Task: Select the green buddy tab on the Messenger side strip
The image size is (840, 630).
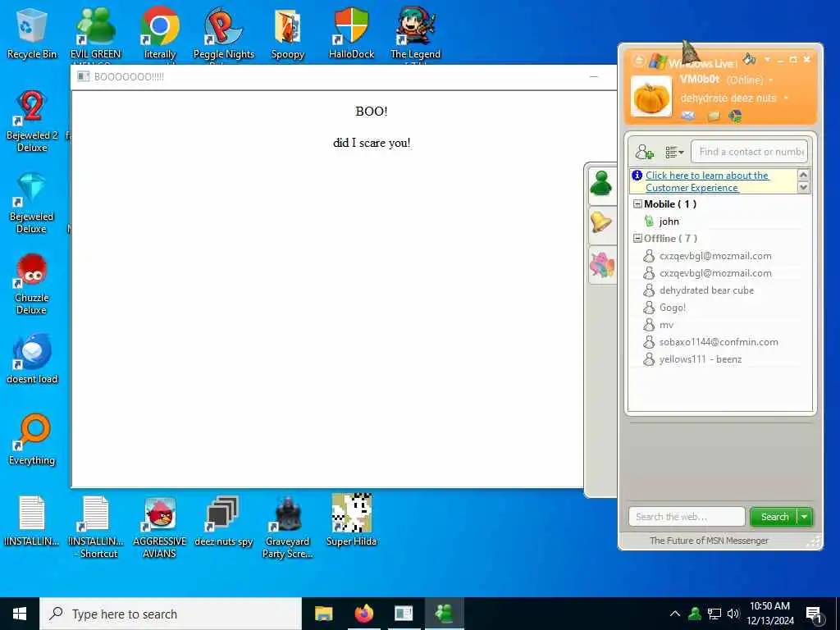Action: coord(601,185)
